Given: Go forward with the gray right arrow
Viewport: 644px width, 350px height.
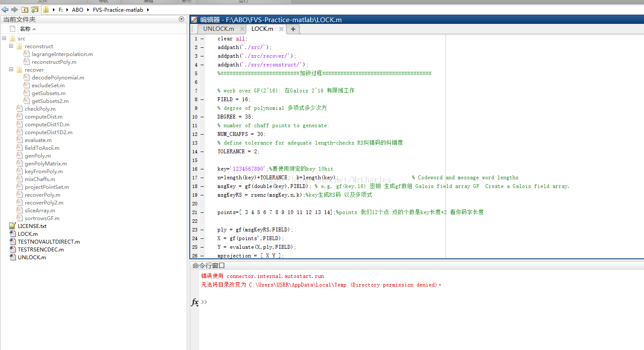Looking at the screenshot, I should coord(15,10).
